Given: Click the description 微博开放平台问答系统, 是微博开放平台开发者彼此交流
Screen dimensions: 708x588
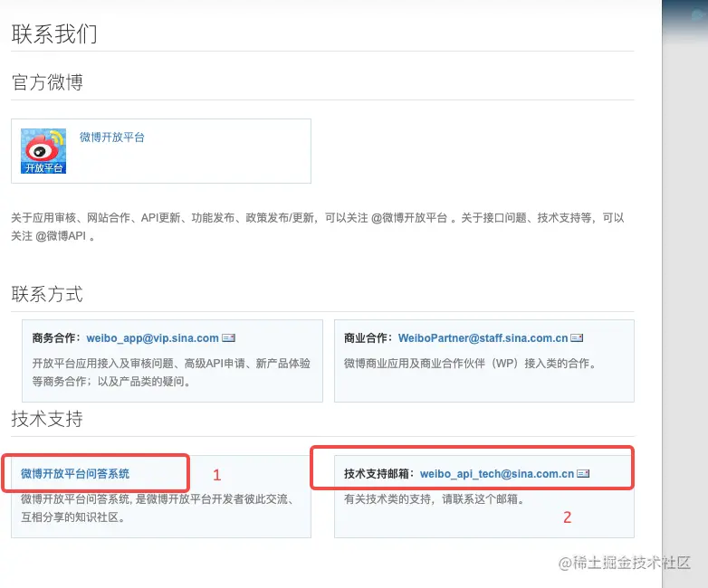Looking at the screenshot, I should 158,499.
